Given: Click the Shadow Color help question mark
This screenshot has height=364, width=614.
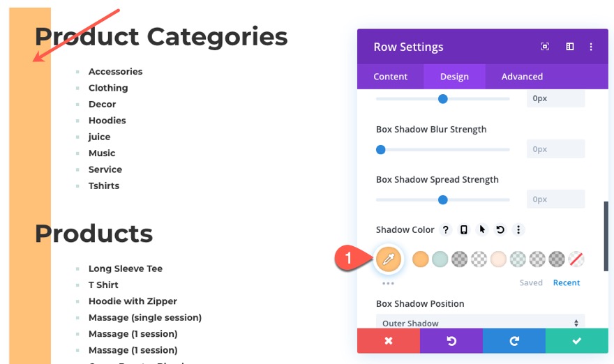Looking at the screenshot, I should click(446, 230).
